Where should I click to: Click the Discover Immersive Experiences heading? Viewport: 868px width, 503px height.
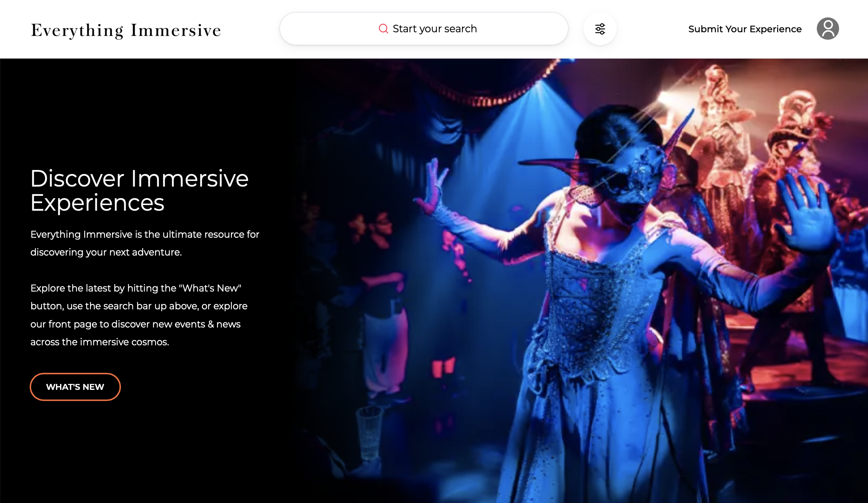tap(139, 190)
